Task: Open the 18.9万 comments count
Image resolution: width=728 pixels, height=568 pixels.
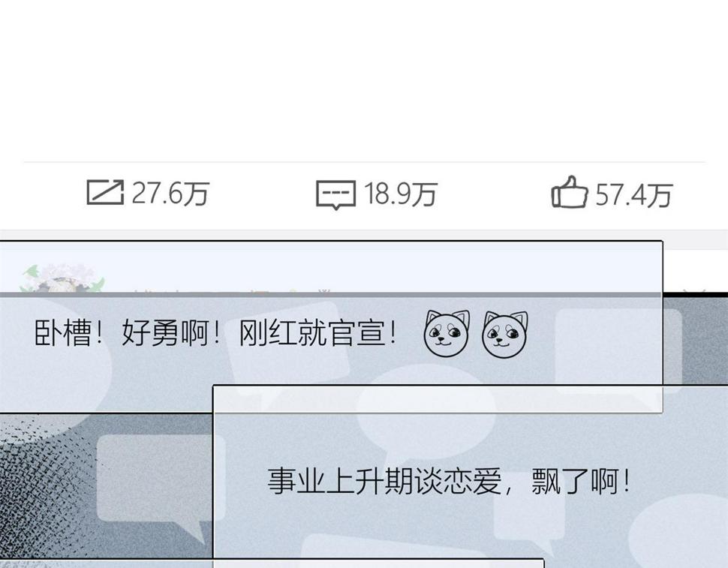Action: [x=401, y=194]
